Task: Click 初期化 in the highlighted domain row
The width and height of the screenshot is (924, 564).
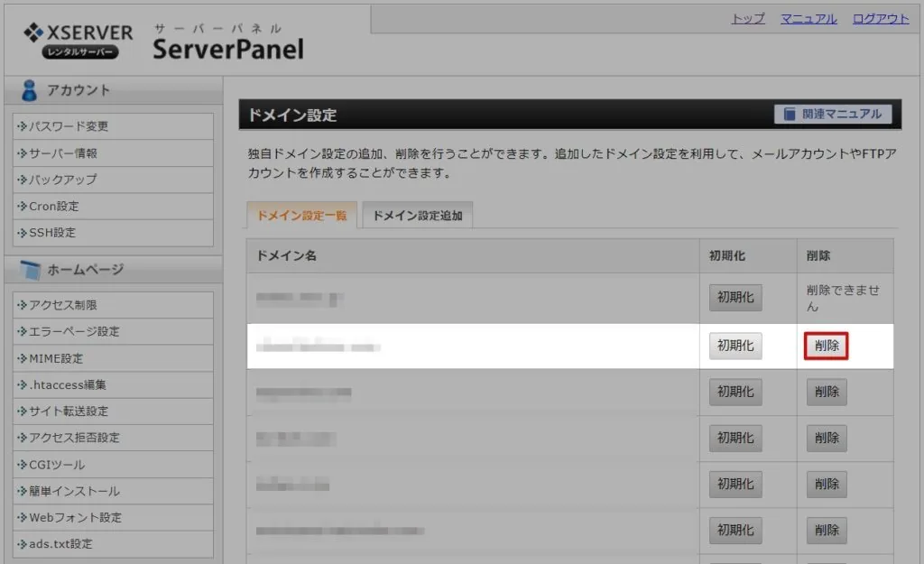Action: [x=735, y=346]
